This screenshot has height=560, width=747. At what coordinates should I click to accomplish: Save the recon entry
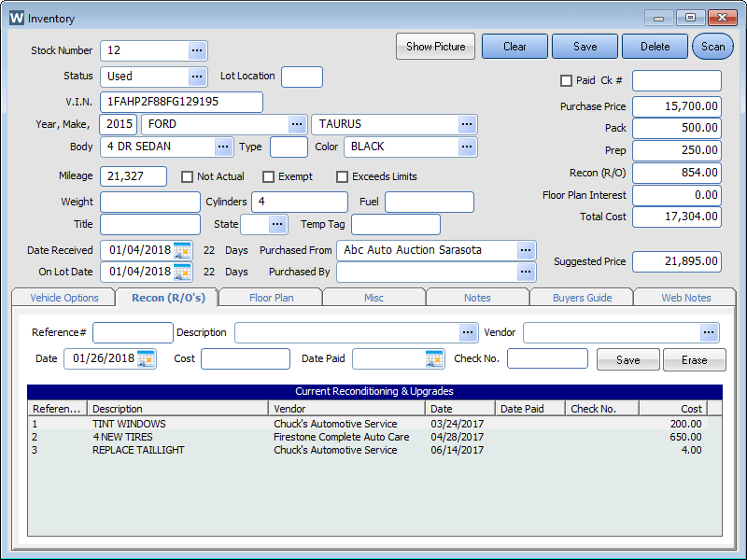click(627, 360)
